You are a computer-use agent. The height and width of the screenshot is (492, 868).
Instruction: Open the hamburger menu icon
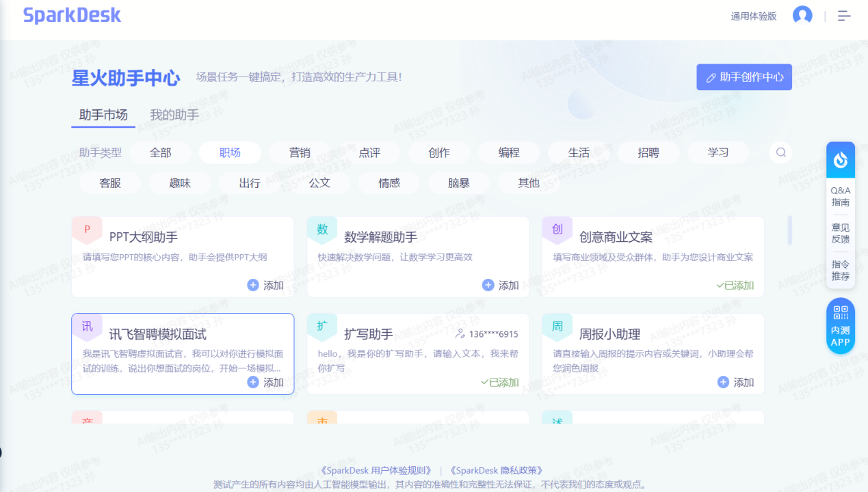point(844,16)
